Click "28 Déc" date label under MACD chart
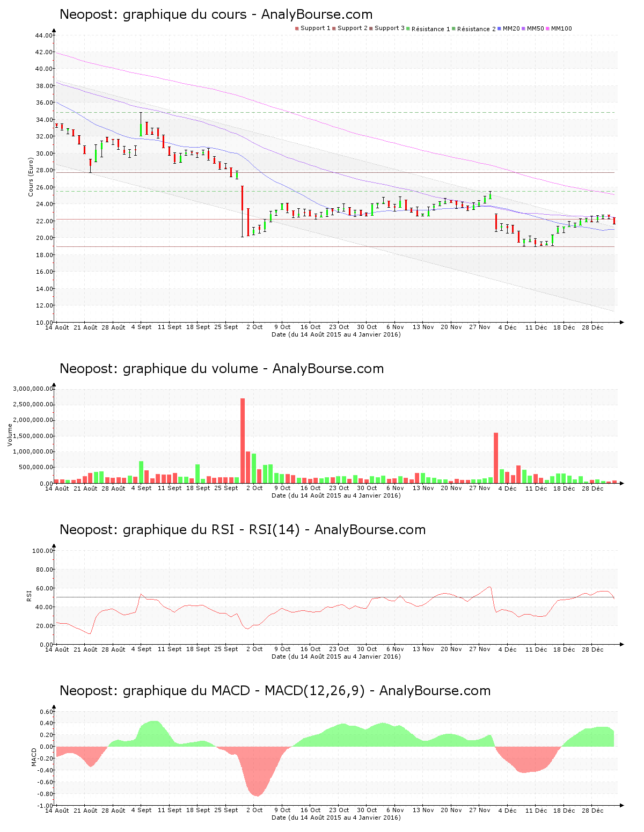Viewport: 644px width, 832px height. click(592, 810)
